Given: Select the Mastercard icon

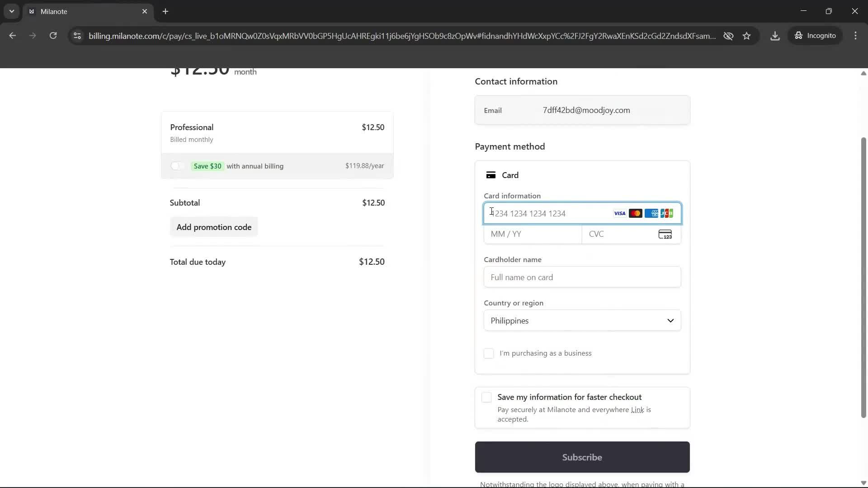Looking at the screenshot, I should 636,213.
